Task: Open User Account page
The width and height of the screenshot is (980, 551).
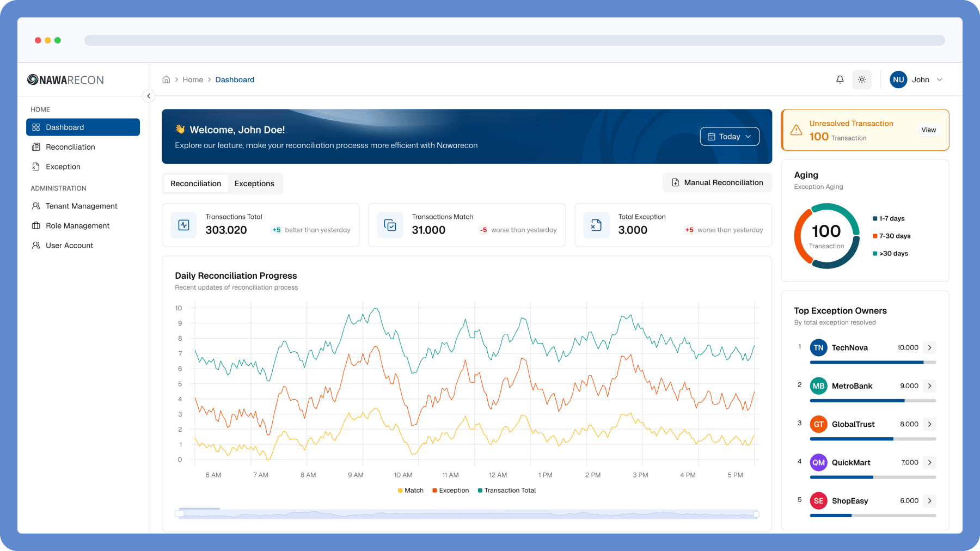Action: pos(83,245)
